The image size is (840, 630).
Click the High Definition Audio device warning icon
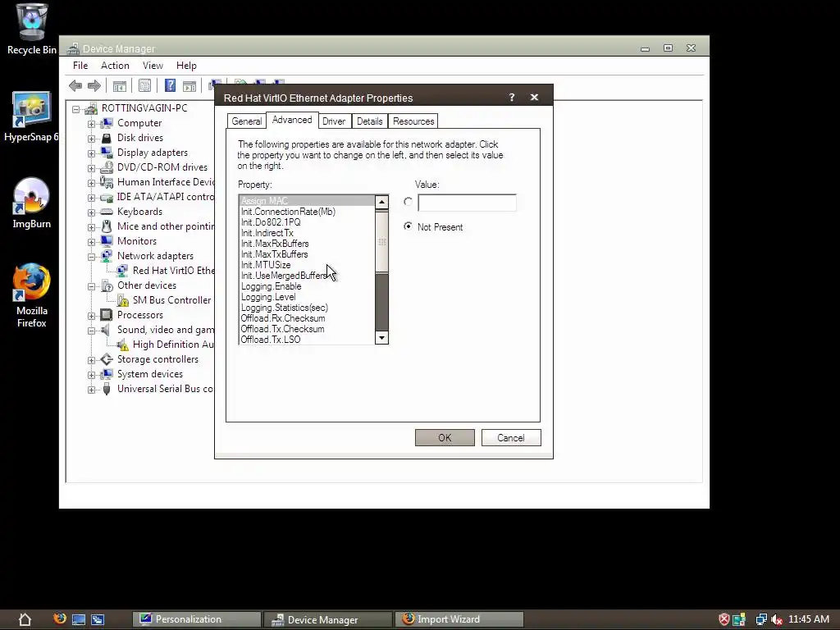pos(123,345)
